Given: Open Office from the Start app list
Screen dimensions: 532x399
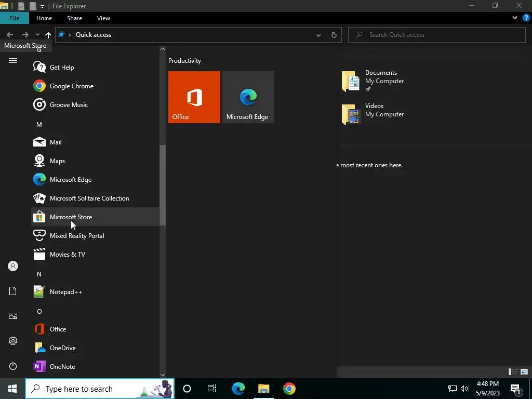Looking at the screenshot, I should click(x=95, y=329).
